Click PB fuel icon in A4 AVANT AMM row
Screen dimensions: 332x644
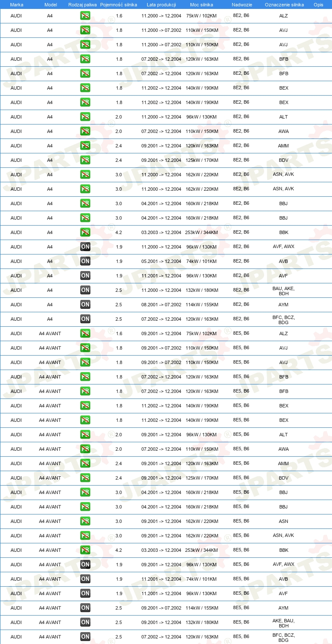(x=85, y=464)
